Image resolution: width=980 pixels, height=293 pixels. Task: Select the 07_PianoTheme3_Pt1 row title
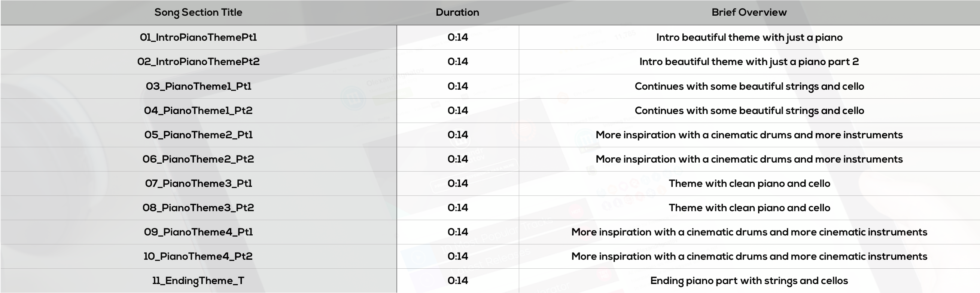pyautogui.click(x=198, y=183)
